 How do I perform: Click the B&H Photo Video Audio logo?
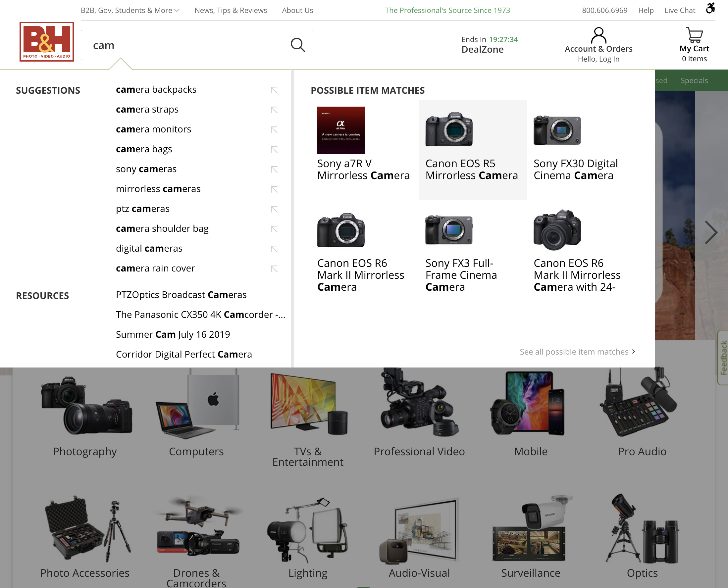[47, 42]
